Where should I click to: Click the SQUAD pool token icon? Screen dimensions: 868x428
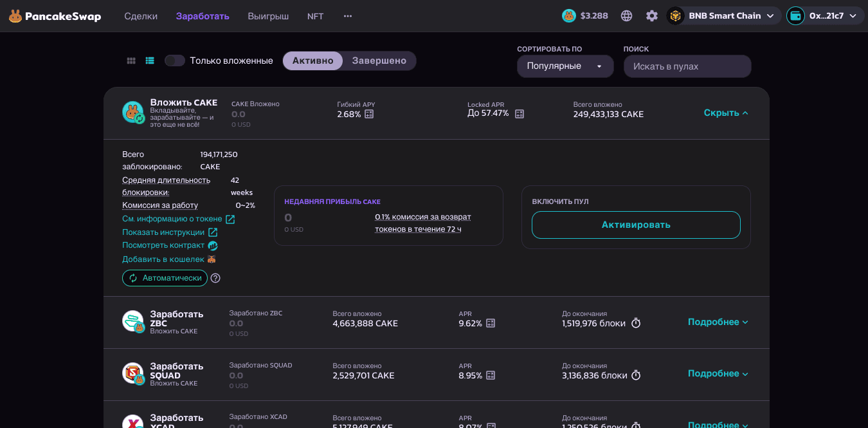click(133, 373)
